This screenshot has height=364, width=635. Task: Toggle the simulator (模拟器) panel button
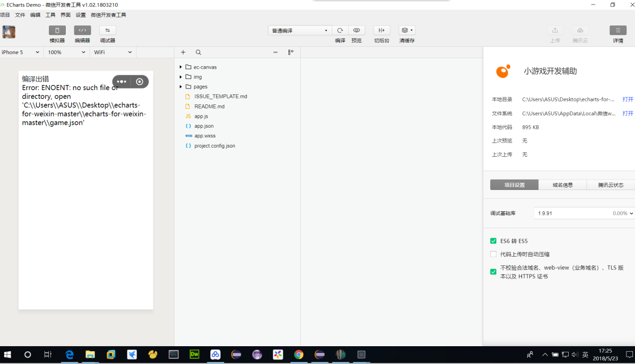(x=57, y=31)
